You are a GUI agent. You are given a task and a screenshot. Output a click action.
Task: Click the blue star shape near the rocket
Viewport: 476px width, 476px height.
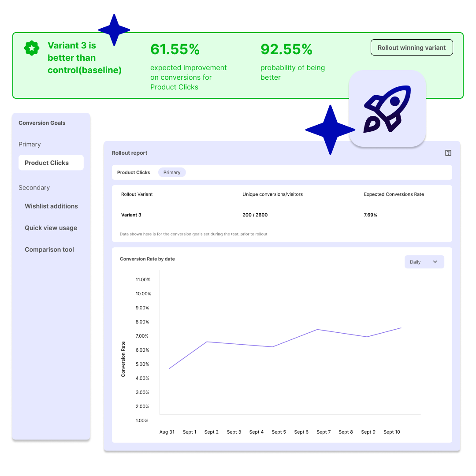(330, 130)
